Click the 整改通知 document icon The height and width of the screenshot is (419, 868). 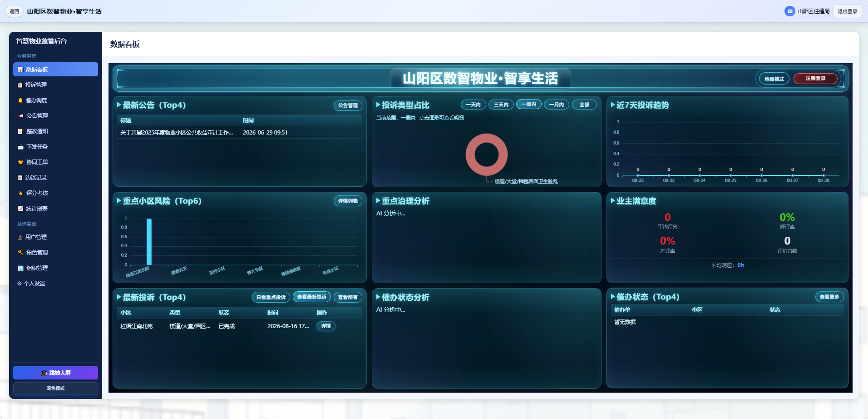[x=20, y=131]
